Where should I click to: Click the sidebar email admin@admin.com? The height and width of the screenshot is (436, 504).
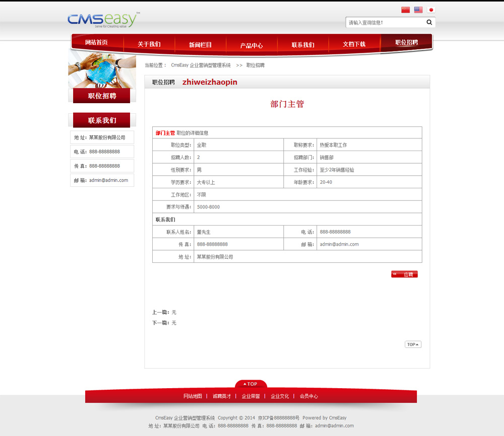[x=109, y=180]
